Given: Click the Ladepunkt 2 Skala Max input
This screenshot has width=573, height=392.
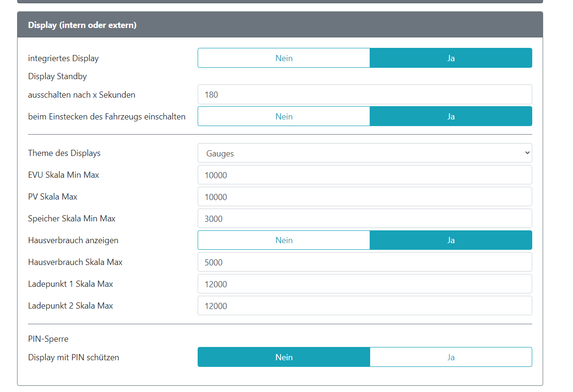Looking at the screenshot, I should [364, 306].
